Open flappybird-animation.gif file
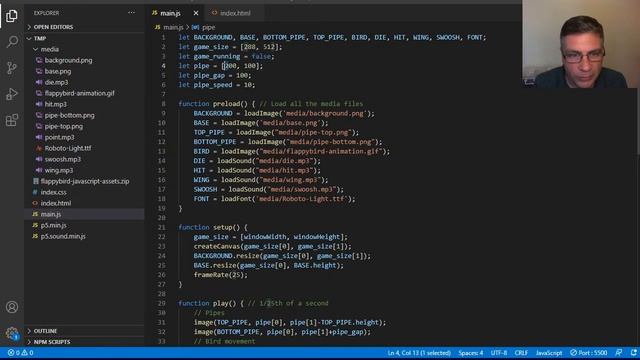 (79, 93)
